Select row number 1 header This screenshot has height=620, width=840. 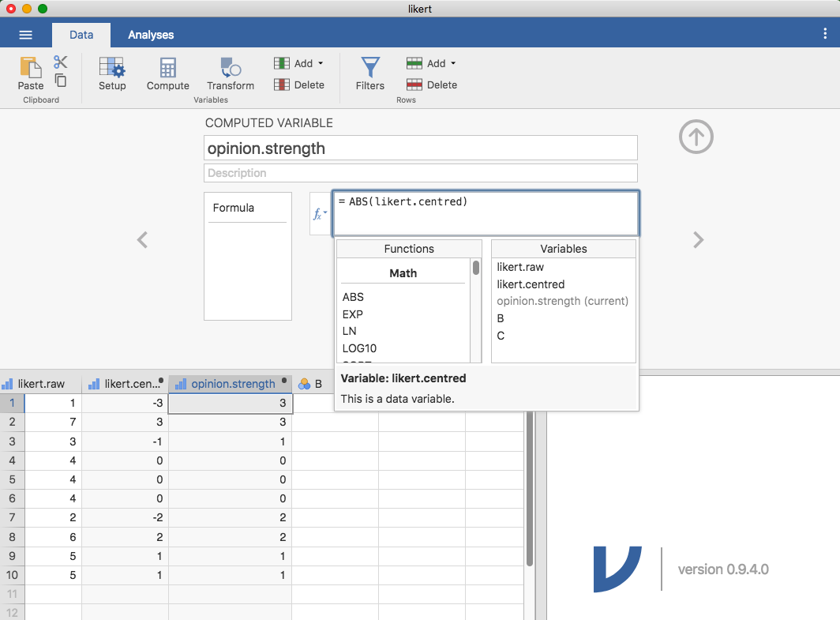pyautogui.click(x=12, y=403)
